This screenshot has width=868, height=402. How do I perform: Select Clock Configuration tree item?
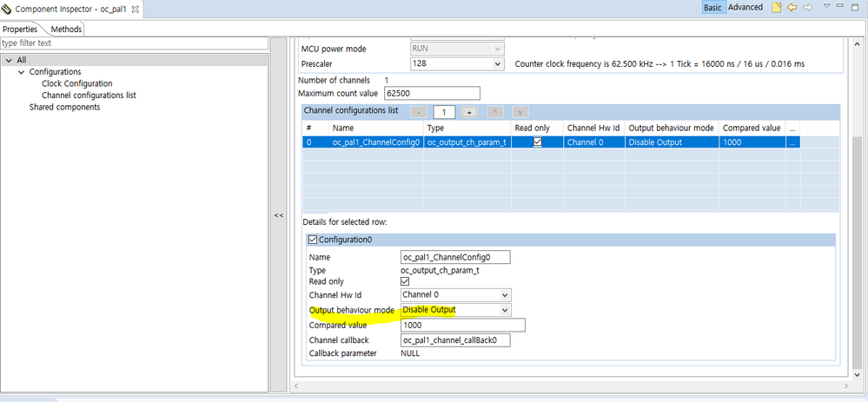(77, 83)
